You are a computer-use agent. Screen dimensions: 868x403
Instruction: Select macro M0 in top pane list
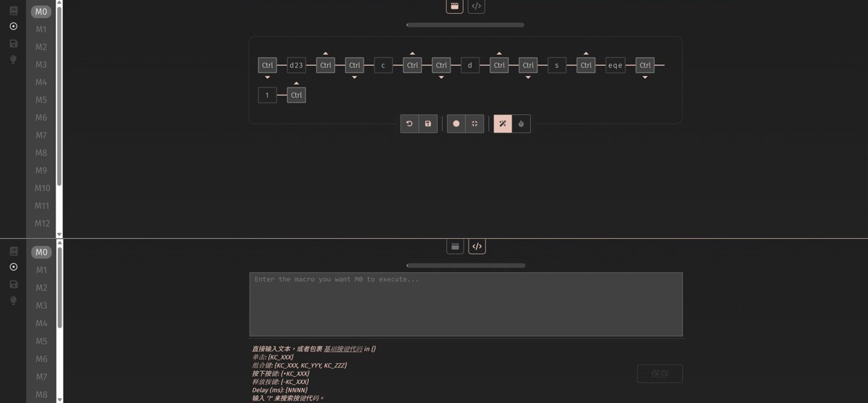(41, 12)
